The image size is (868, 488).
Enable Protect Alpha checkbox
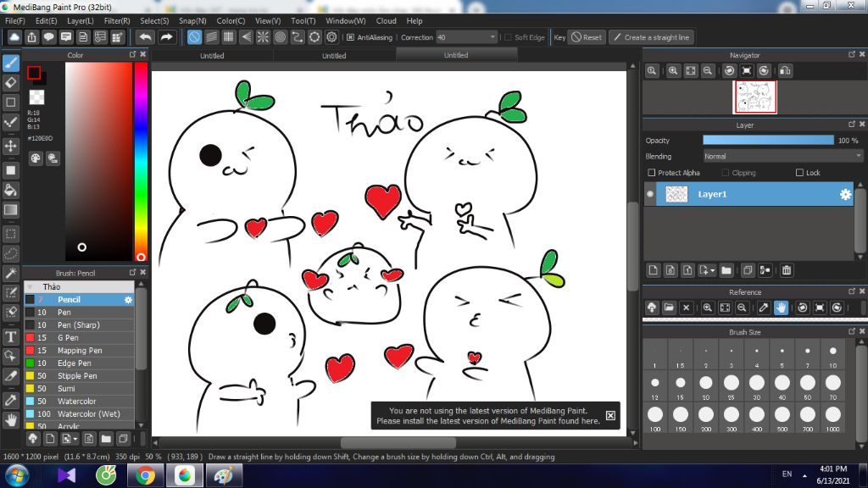coord(652,173)
